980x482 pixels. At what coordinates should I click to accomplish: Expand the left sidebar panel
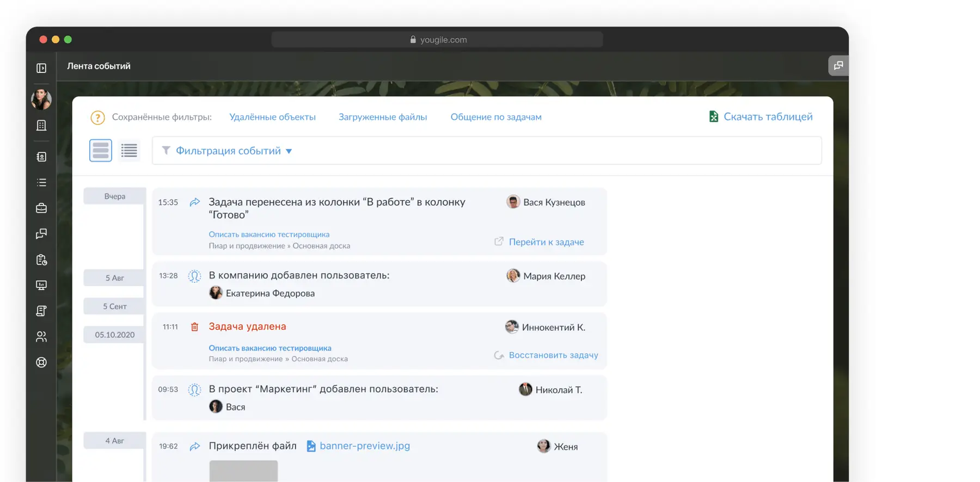click(41, 68)
